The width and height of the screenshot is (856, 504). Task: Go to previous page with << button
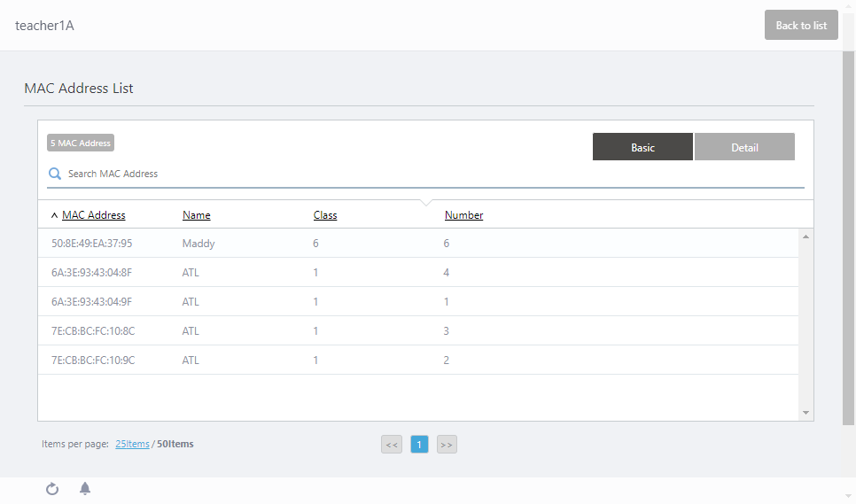point(392,445)
